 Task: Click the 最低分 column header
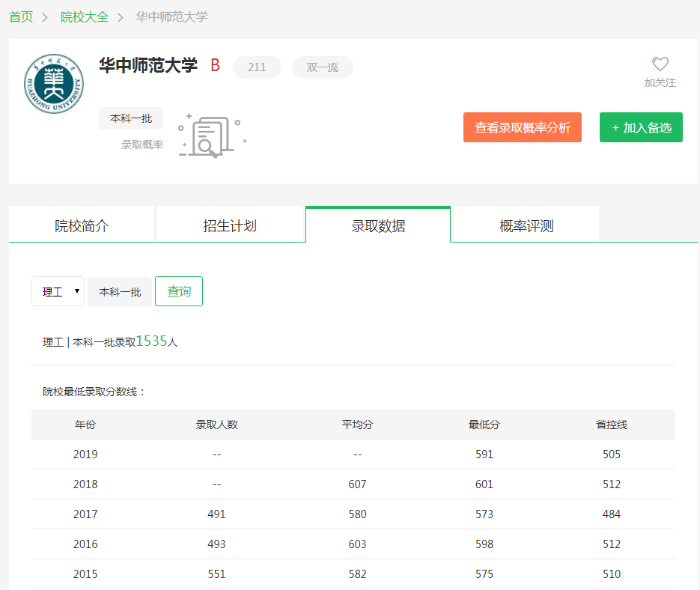(484, 425)
